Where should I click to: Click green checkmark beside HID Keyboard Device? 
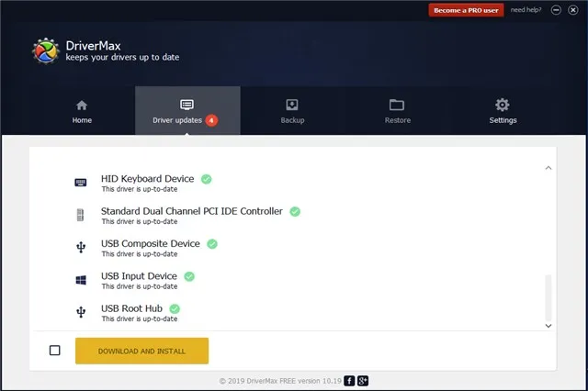206,179
